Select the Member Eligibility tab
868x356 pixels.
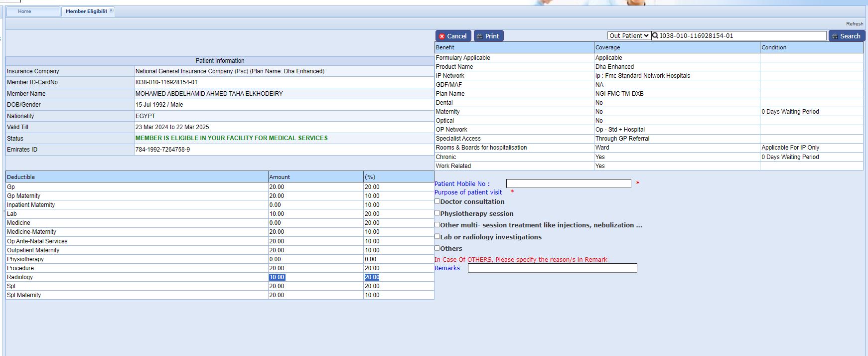click(86, 11)
